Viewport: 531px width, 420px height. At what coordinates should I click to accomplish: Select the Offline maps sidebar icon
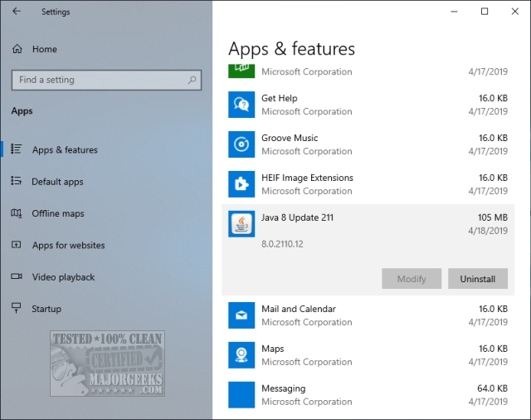pyautogui.click(x=17, y=213)
